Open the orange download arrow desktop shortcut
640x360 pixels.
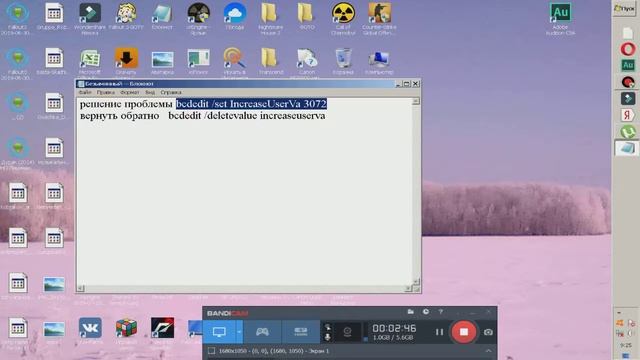126,62
